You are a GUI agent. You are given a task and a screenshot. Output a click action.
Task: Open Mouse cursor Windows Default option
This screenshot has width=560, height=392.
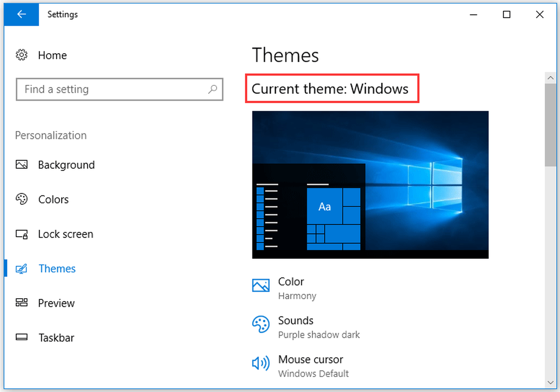(x=313, y=366)
